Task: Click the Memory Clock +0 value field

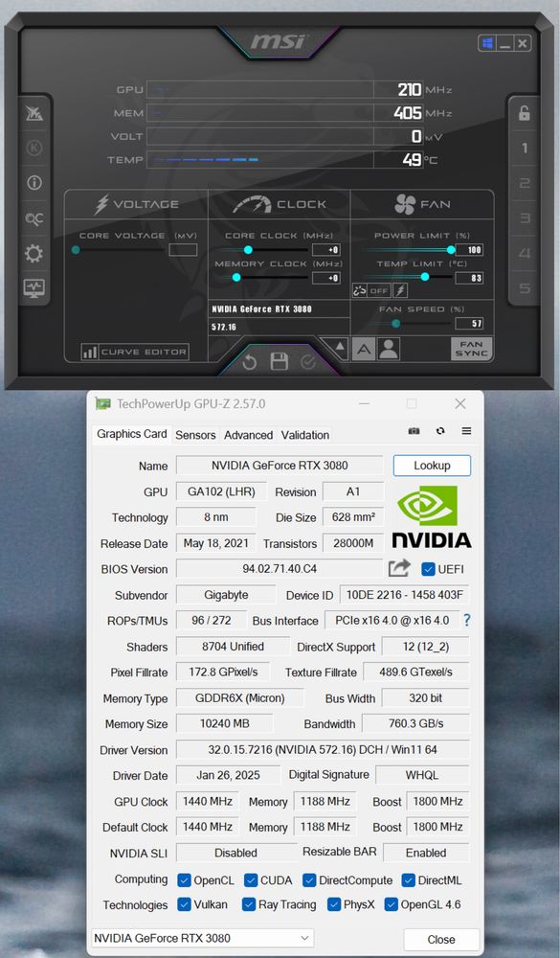Action: pyautogui.click(x=326, y=278)
